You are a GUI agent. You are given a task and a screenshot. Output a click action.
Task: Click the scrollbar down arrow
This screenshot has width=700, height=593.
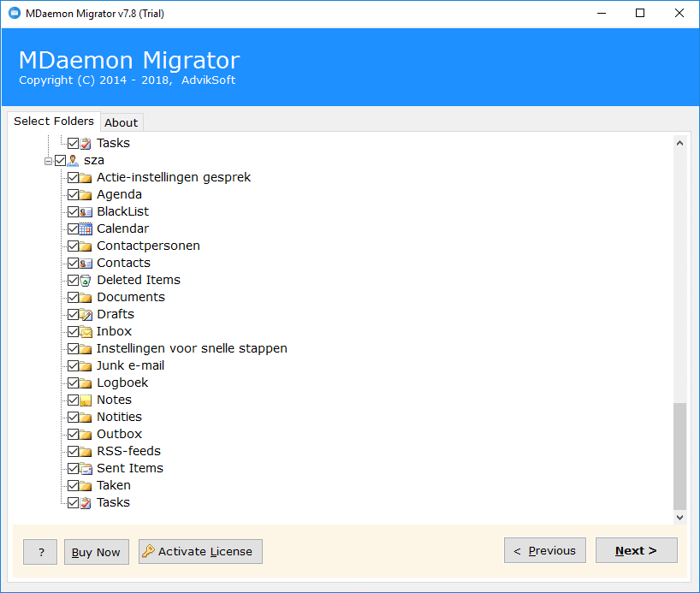pos(679,517)
